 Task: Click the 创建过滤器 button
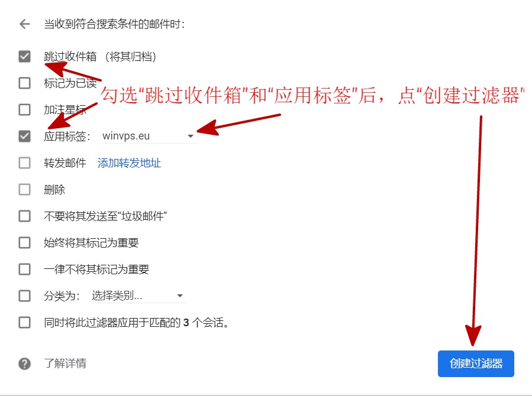[x=476, y=364]
